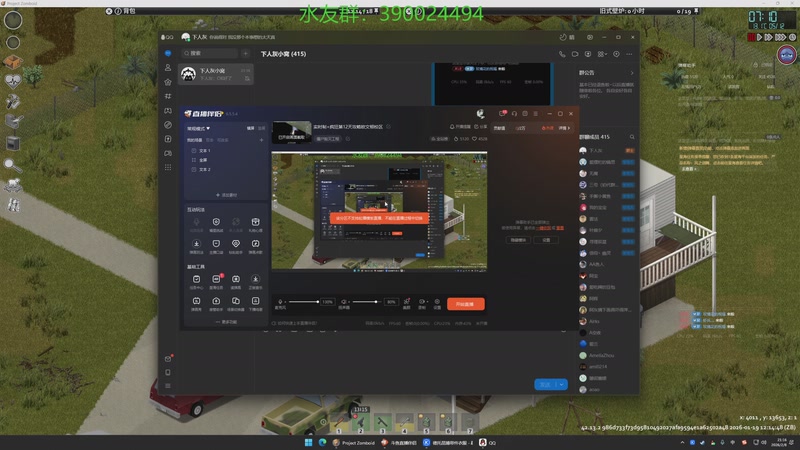
Task: Open the dropdown arrow beside the send button
Action: pos(562,385)
